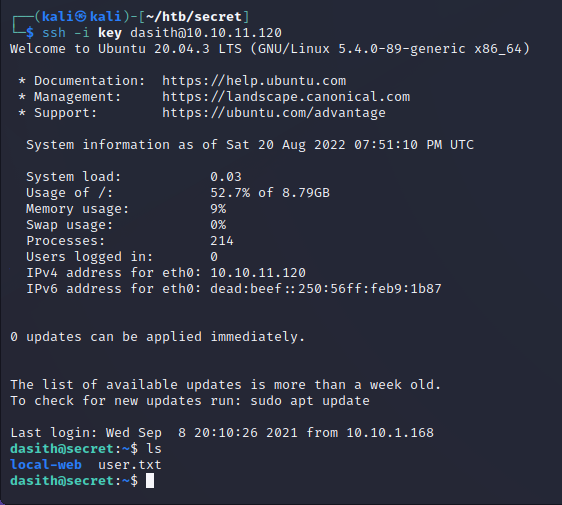Select the sudo apt update text
562x505 pixels.
310,401
